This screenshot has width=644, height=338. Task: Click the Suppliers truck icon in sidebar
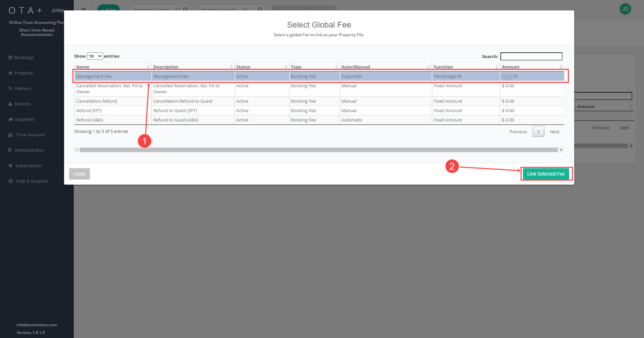click(x=11, y=119)
